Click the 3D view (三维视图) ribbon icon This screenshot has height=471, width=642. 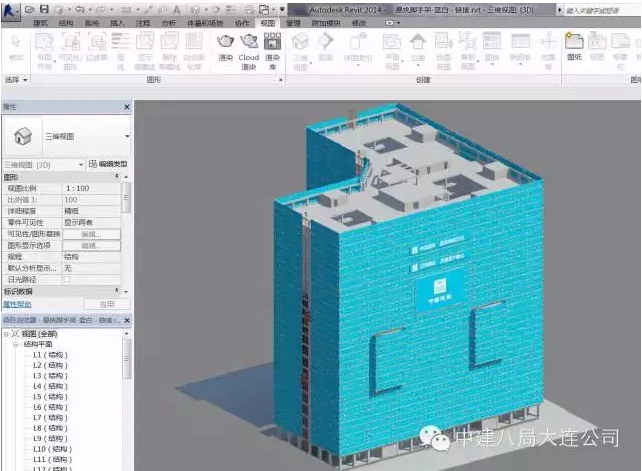[300, 45]
